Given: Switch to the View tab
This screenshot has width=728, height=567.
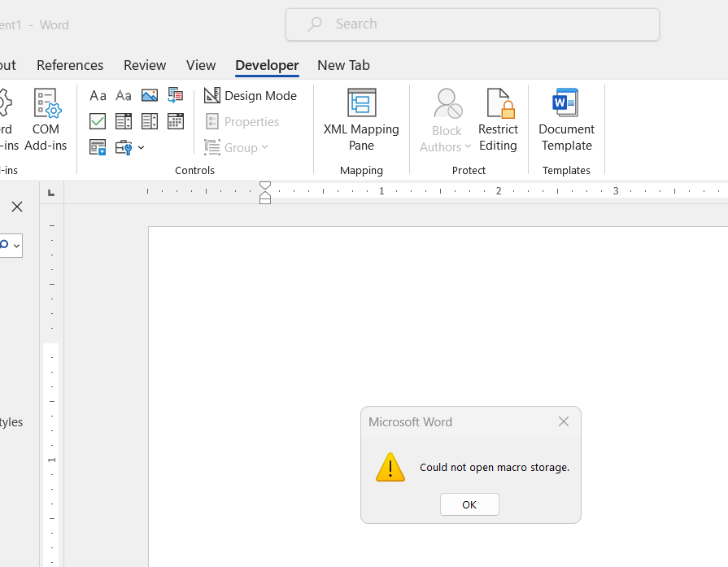Looking at the screenshot, I should point(201,65).
